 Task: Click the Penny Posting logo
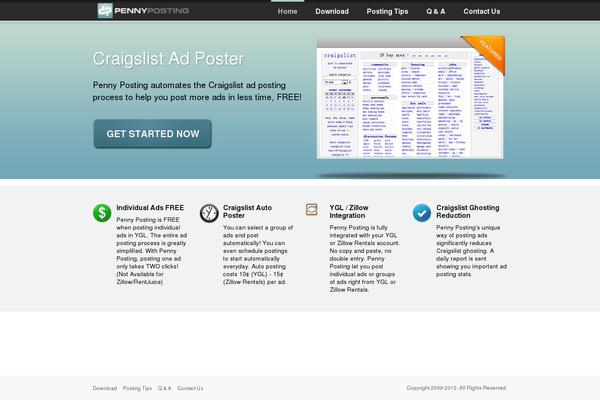point(143,11)
